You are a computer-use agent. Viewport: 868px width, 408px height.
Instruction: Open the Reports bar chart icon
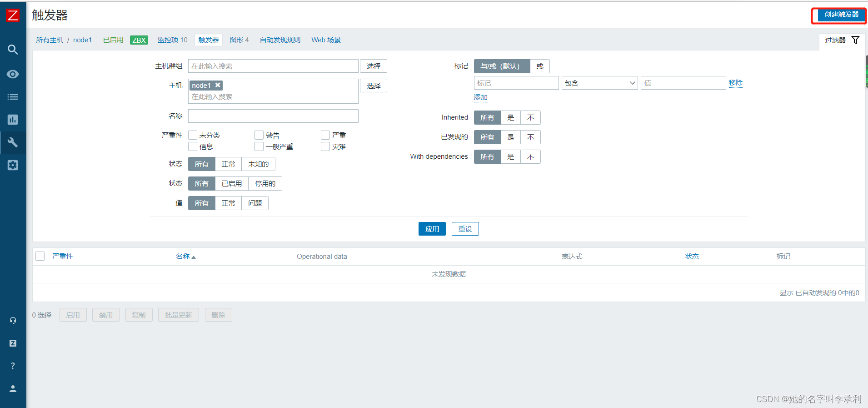click(13, 120)
